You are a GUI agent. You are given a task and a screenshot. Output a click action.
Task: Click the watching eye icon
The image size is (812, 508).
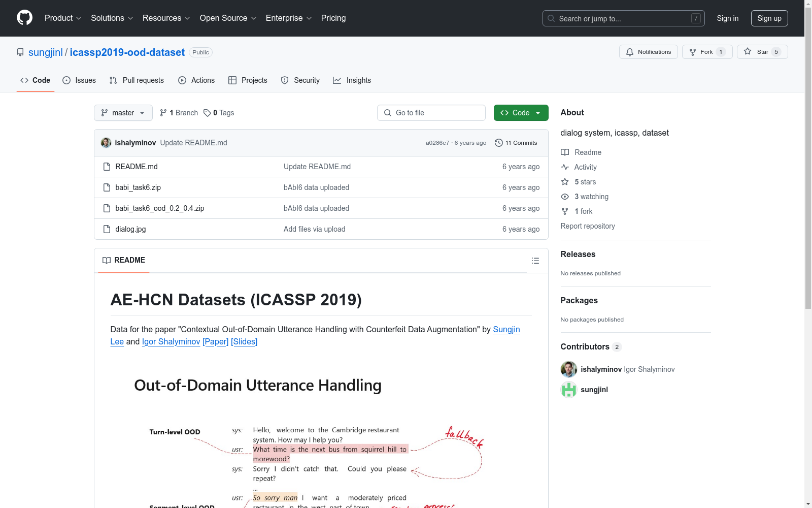click(x=565, y=197)
